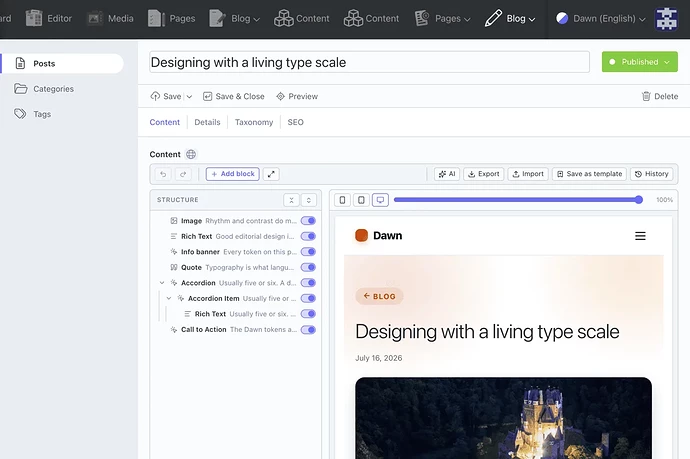Viewport: 690px width, 459px height.
Task: Select the Info banner block row
Action: pos(235,252)
